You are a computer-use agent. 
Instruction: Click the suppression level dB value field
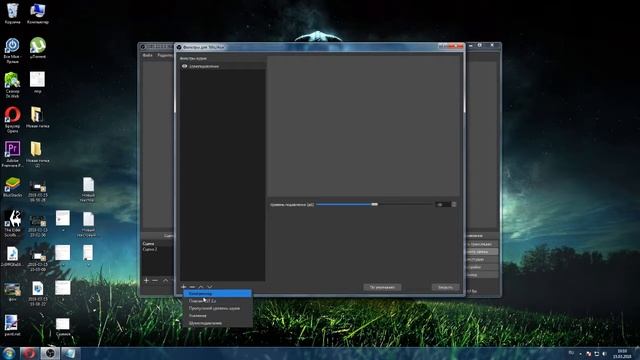442,204
